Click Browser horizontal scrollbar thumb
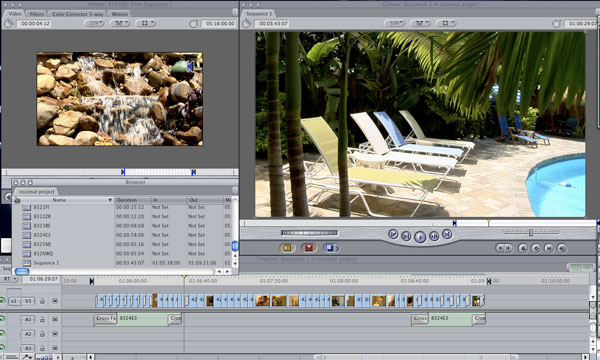The height and width of the screenshot is (360, 600). click(x=22, y=271)
